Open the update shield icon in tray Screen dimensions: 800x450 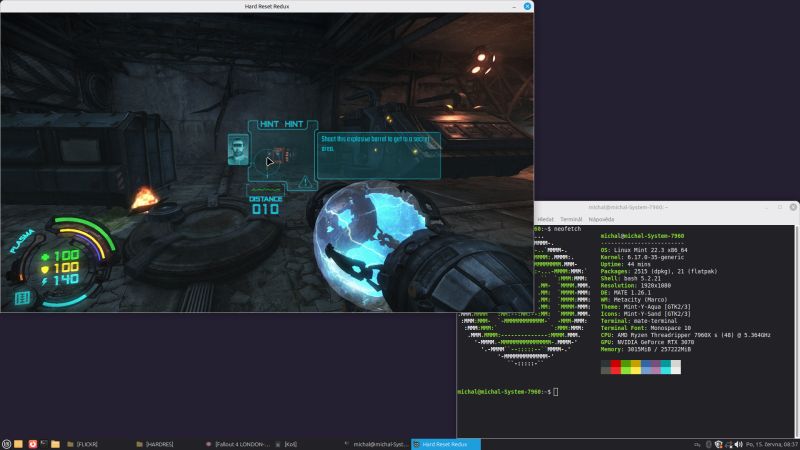(x=718, y=445)
